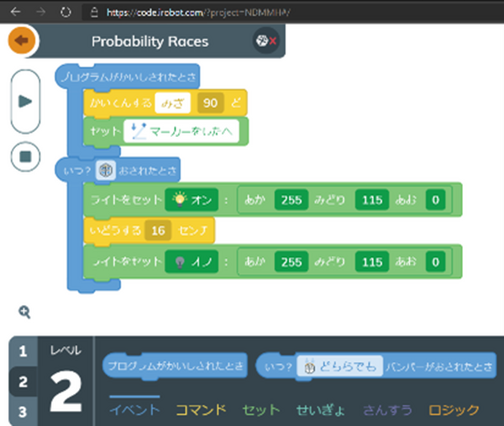Switch to level 1
Viewport: 504px width, 426px height.
click(24, 351)
